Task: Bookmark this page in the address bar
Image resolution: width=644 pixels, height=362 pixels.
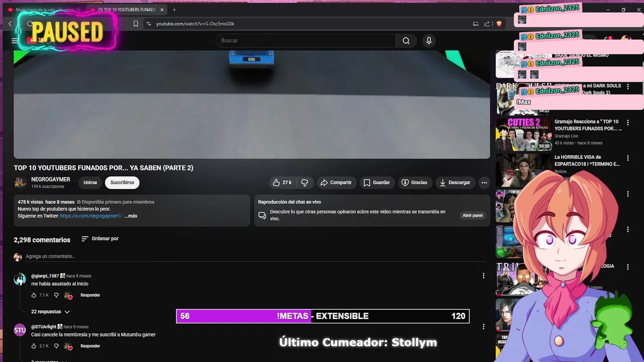Action: tap(136, 24)
